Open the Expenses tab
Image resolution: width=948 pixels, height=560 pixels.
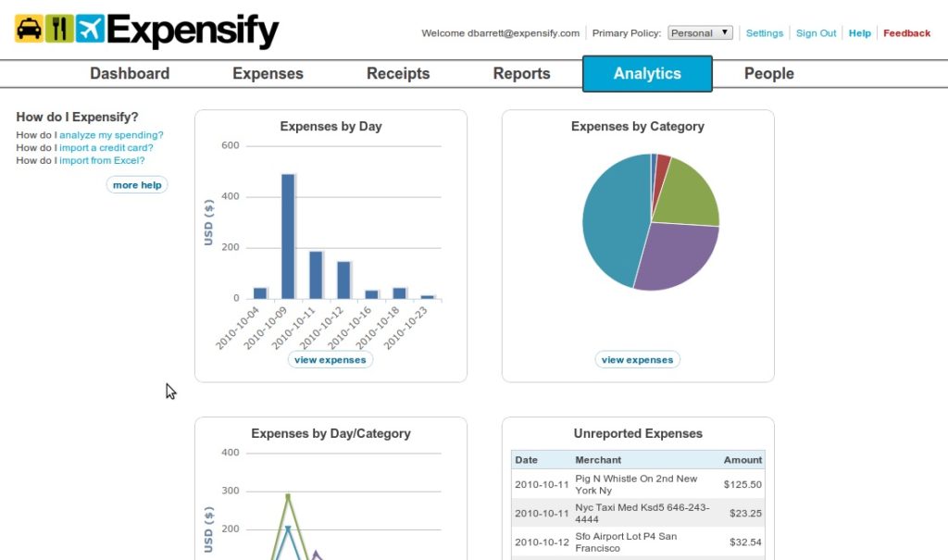[x=268, y=74]
